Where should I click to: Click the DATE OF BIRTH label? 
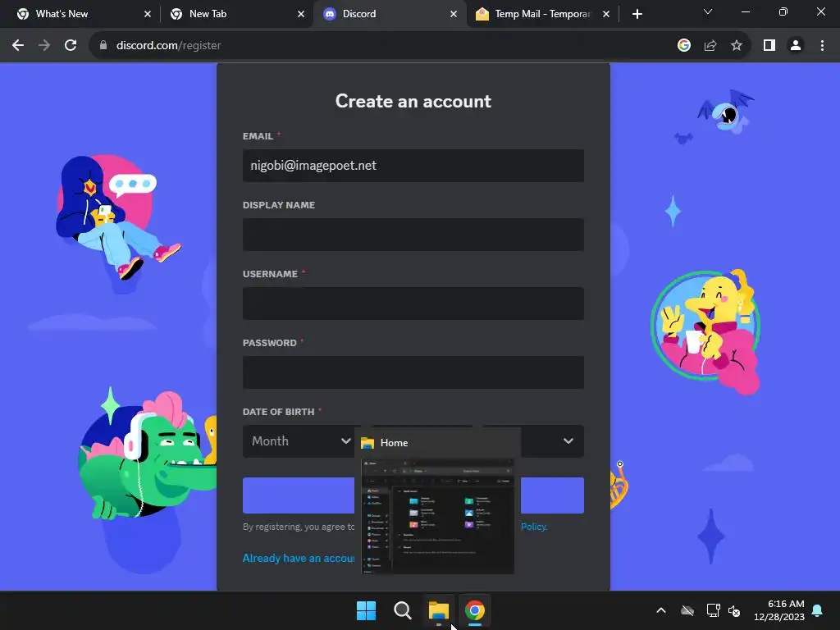click(x=279, y=412)
